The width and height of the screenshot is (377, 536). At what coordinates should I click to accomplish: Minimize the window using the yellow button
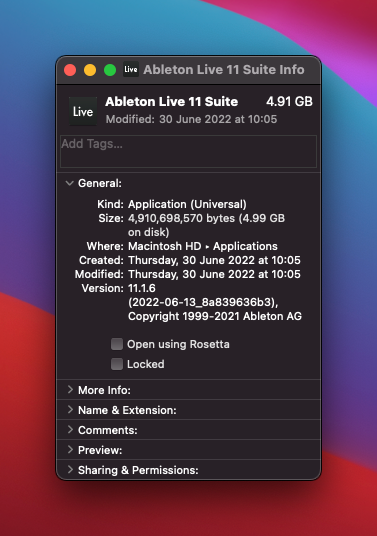pos(90,70)
